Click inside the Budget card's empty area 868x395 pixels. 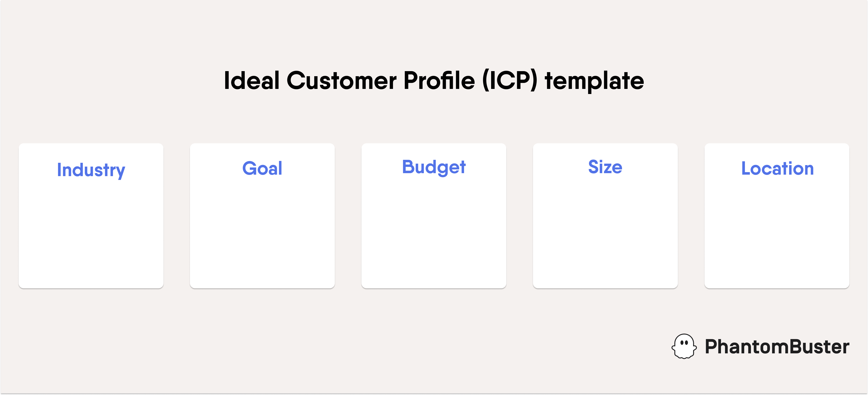(x=434, y=233)
